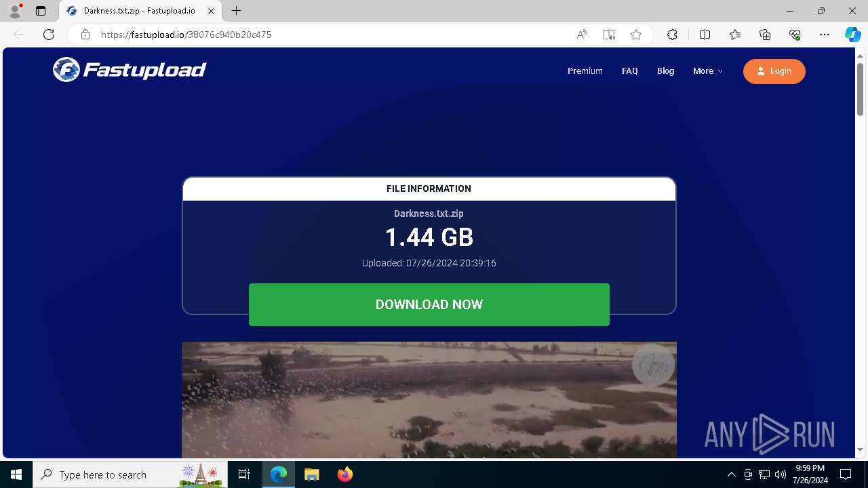This screenshot has height=488, width=868.
Task: Open the Copilot sidebar icon
Action: [x=852, y=35]
